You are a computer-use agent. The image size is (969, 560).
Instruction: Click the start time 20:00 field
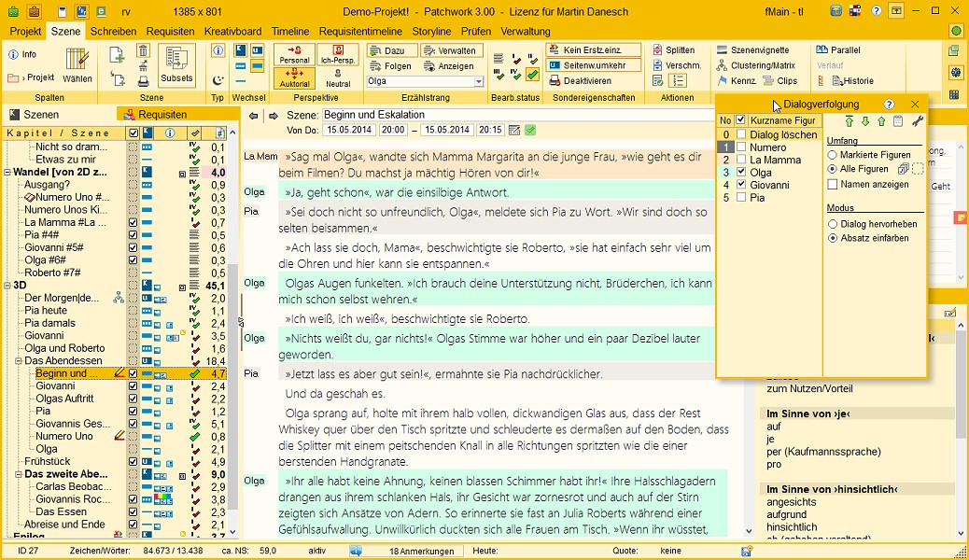[393, 130]
